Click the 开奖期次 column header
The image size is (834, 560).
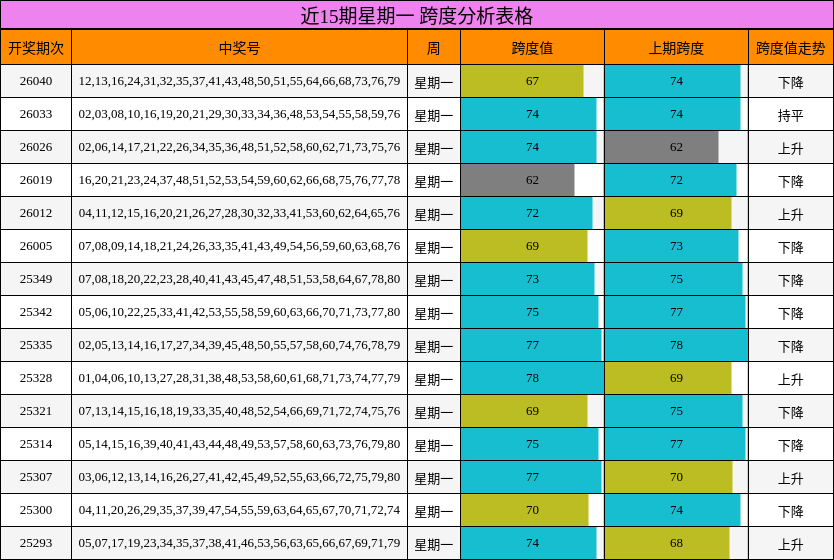36,48
